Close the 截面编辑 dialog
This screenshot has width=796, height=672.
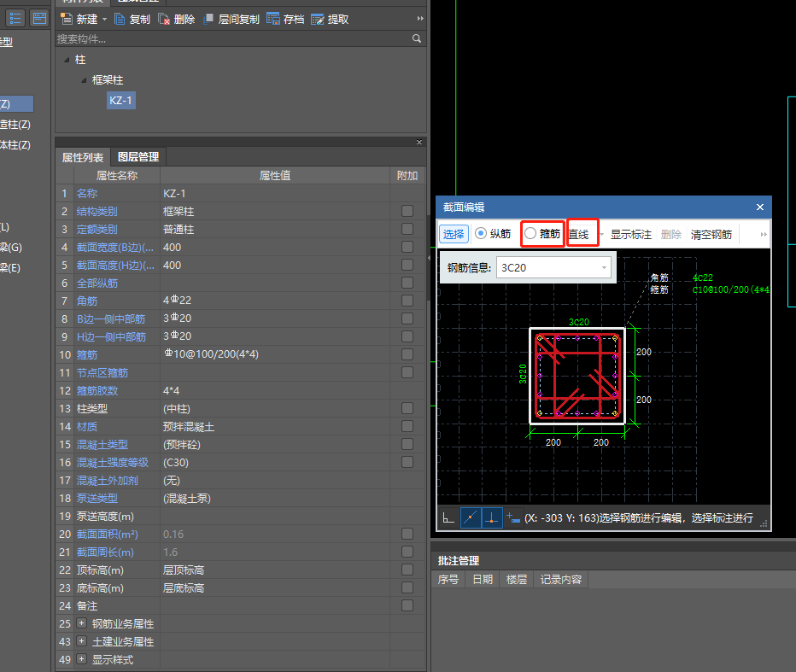click(760, 207)
